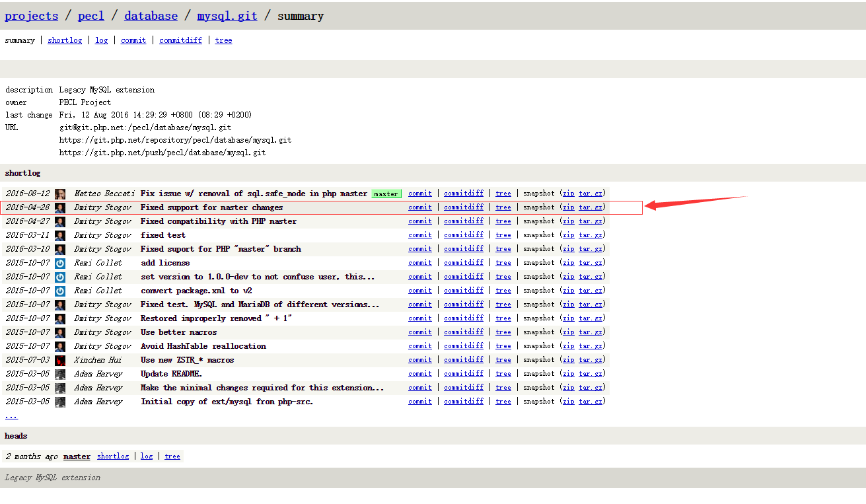Screen dimensions: 866x504
Task: Open 'Use new ZSTR_* macros' commit title
Action: [x=187, y=360]
